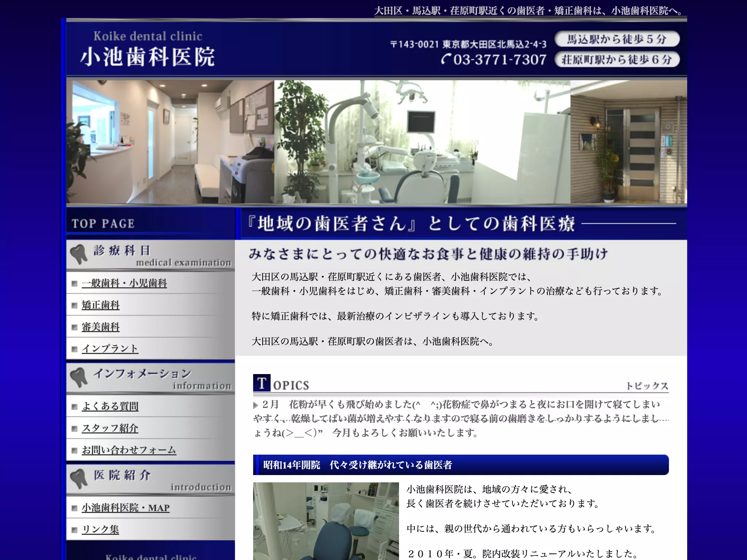
Task: Click the TOPICS heading T icon
Action: pos(262,383)
